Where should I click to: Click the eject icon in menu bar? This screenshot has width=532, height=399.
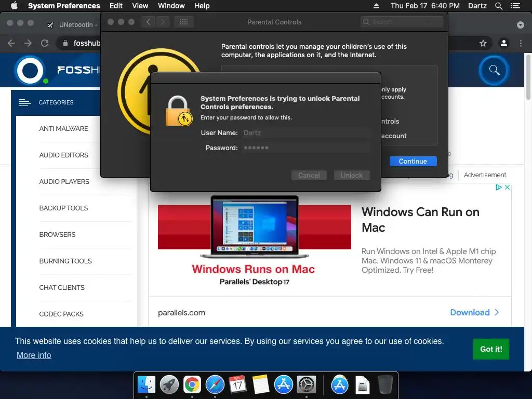[376, 6]
